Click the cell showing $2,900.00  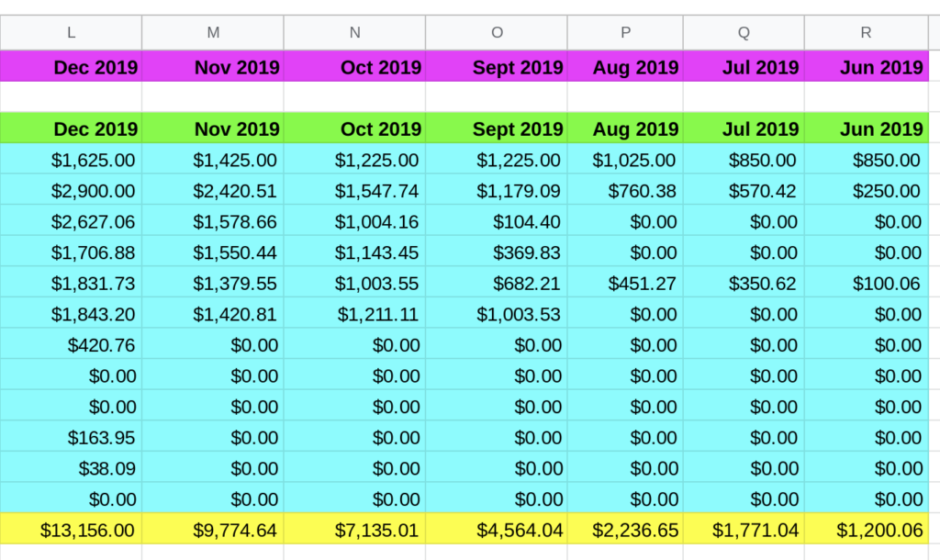(x=72, y=191)
